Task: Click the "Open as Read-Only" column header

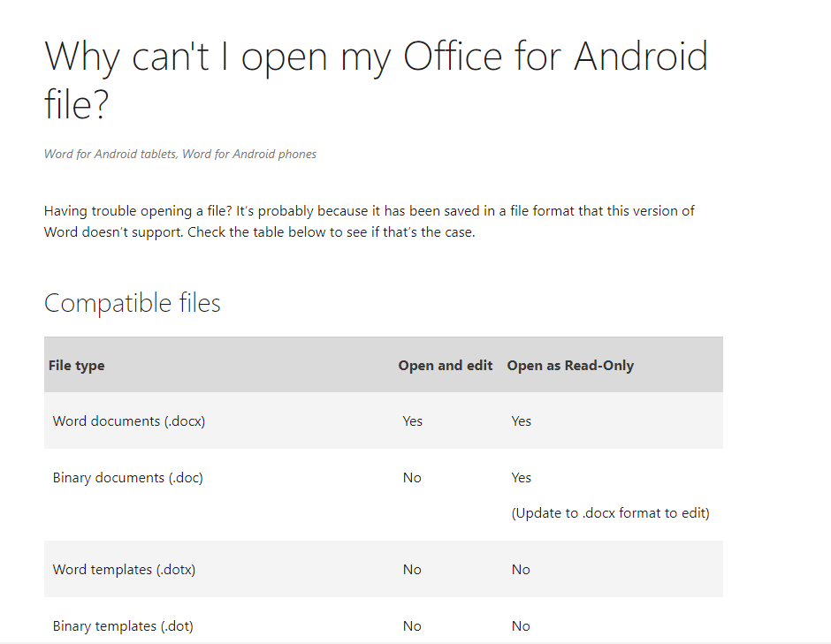Action: 570,366
